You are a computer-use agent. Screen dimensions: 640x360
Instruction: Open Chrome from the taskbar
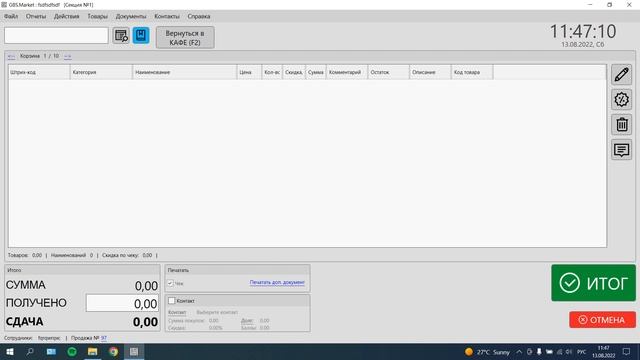(x=113, y=351)
